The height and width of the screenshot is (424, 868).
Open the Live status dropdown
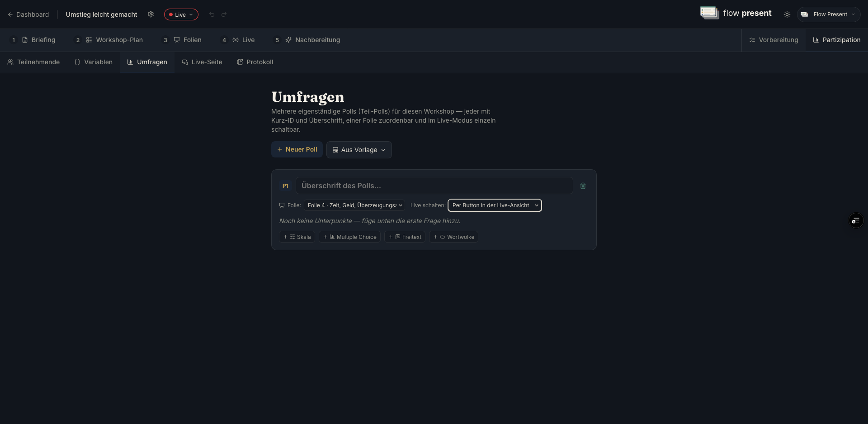point(181,14)
